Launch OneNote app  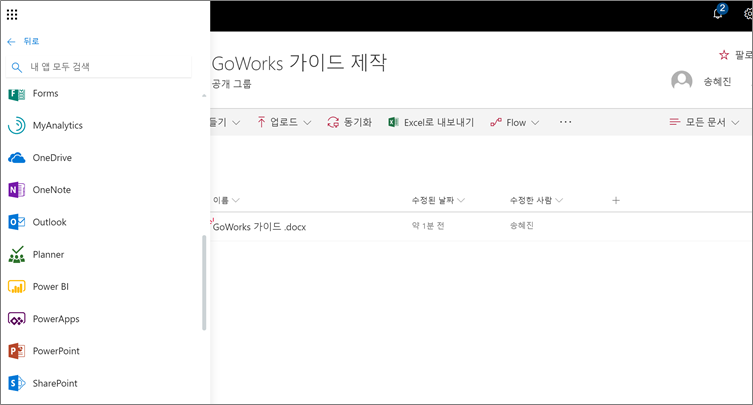point(51,190)
